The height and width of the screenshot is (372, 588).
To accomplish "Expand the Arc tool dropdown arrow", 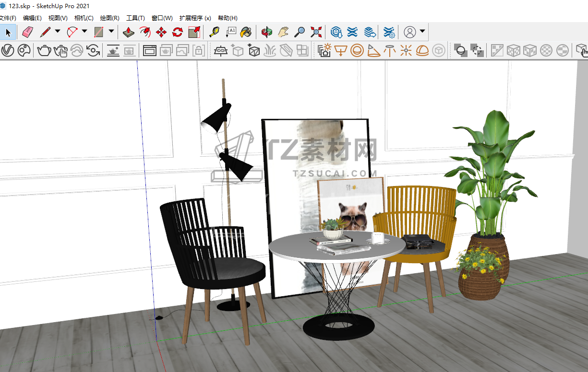I will coord(84,32).
